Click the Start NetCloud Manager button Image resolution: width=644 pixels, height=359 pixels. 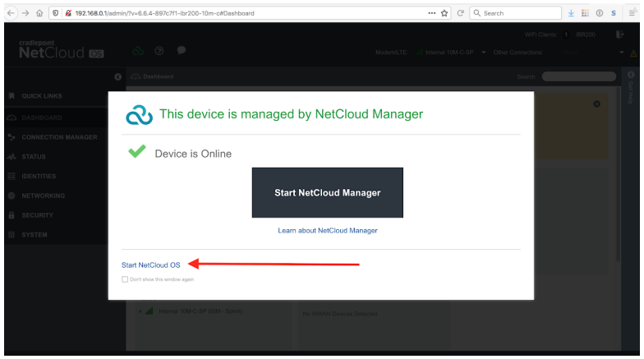[327, 193]
